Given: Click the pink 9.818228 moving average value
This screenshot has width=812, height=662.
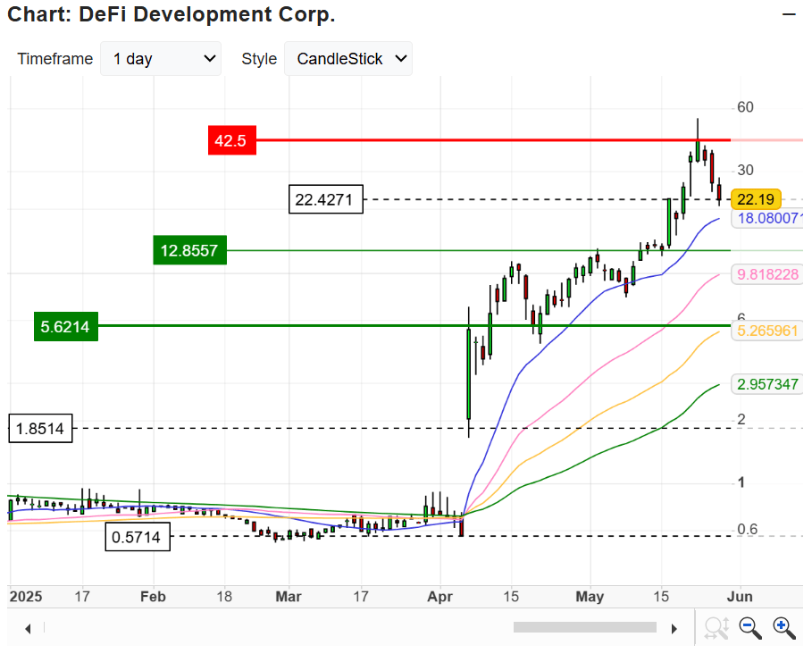Looking at the screenshot, I should [767, 274].
